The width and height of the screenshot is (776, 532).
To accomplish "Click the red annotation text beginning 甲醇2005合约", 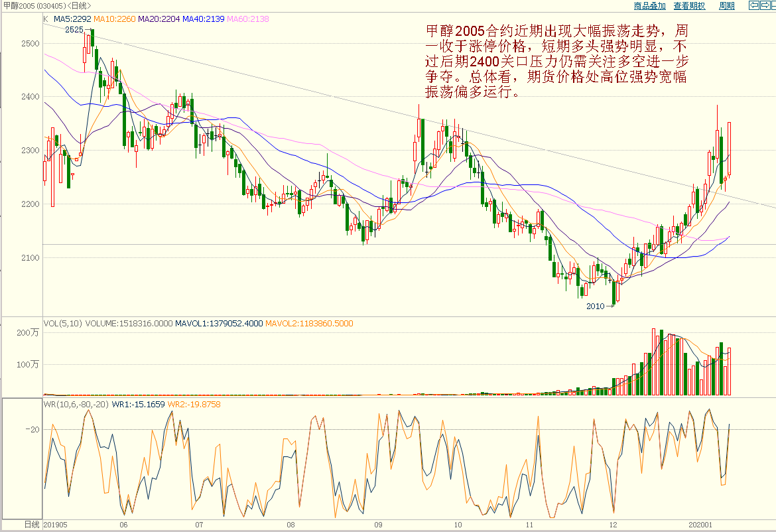I will click(x=556, y=62).
